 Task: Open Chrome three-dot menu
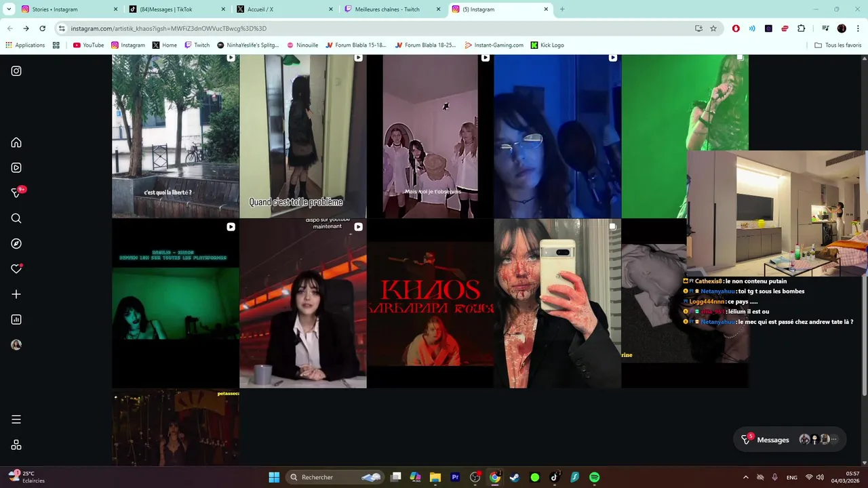pyautogui.click(x=858, y=28)
